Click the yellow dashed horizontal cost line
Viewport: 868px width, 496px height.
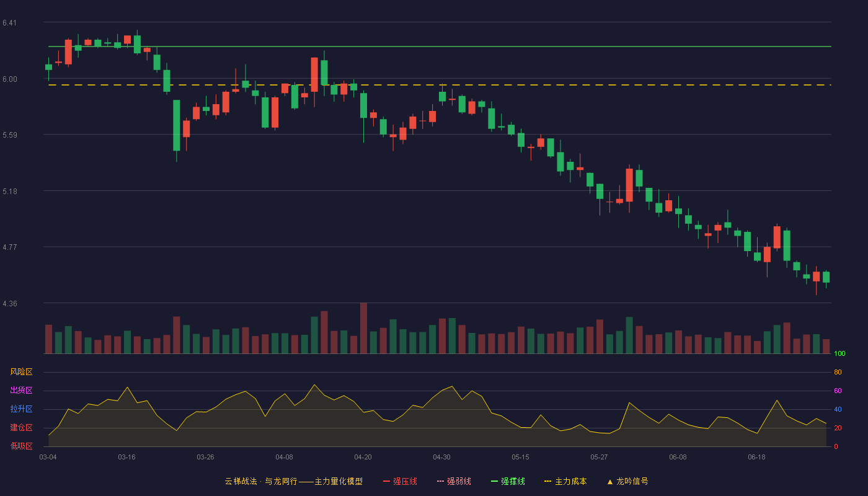click(x=440, y=85)
